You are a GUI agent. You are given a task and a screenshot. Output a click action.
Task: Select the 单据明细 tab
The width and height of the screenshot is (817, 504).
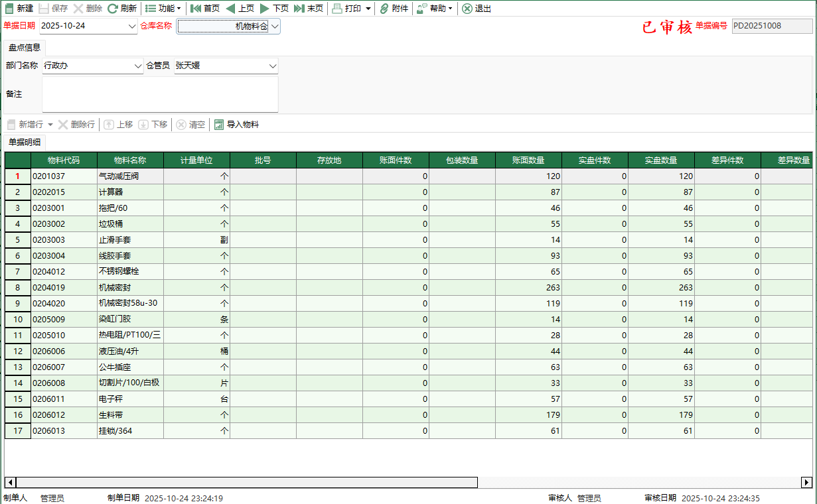(25, 143)
